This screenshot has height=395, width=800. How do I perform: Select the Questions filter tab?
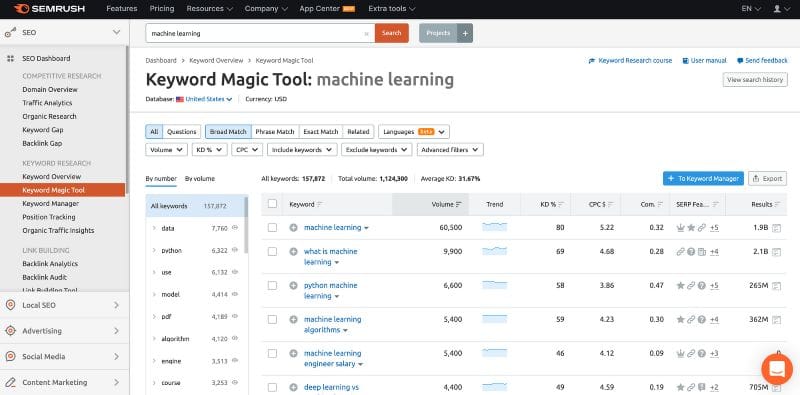click(x=182, y=132)
